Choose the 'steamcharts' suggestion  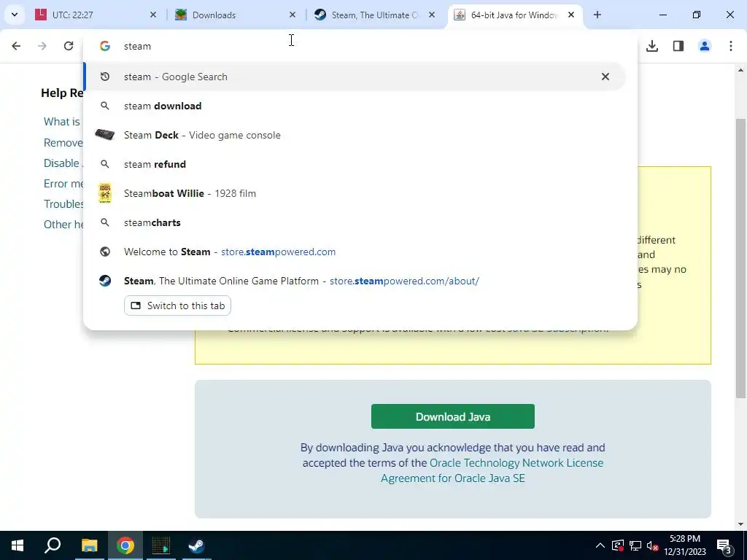click(x=355, y=222)
